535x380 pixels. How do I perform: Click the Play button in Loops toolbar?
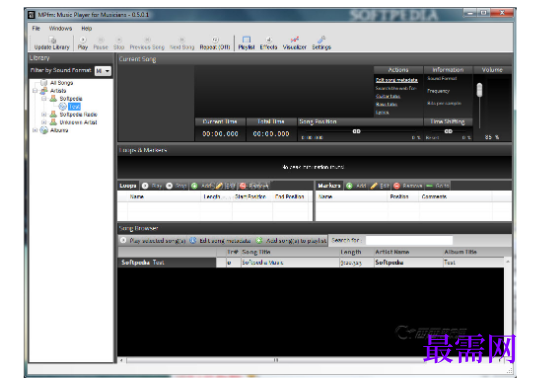point(152,186)
